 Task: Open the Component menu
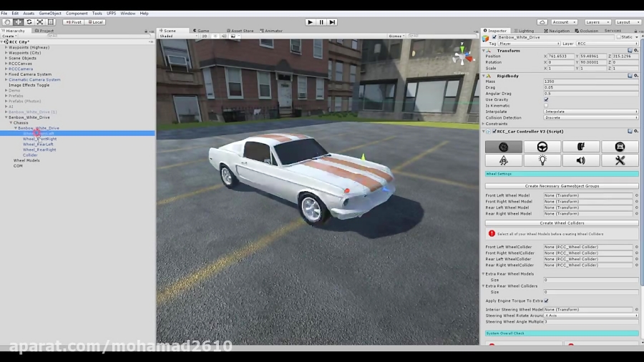click(x=77, y=14)
